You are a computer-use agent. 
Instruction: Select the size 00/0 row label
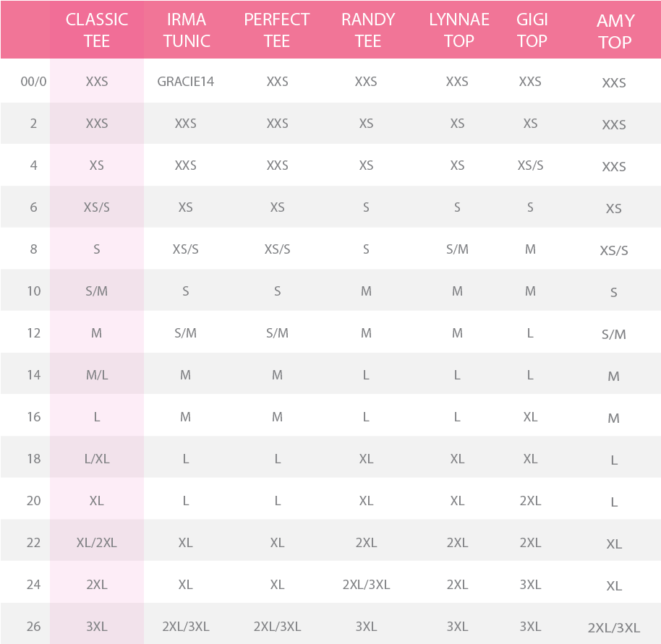point(33,82)
